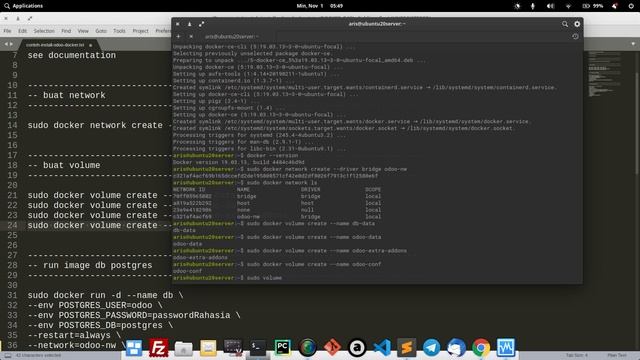Open the multitasking view dock icon

click(x=134, y=348)
